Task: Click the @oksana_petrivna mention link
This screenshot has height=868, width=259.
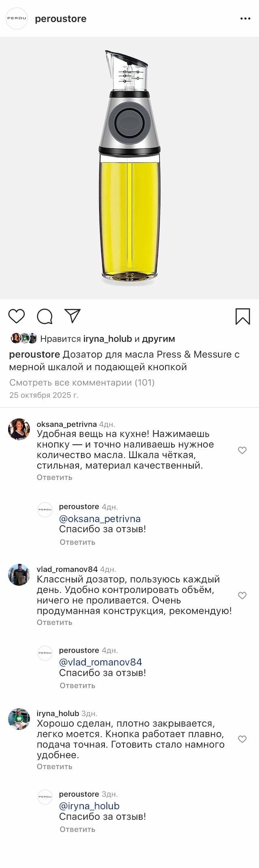Action: click(x=100, y=518)
